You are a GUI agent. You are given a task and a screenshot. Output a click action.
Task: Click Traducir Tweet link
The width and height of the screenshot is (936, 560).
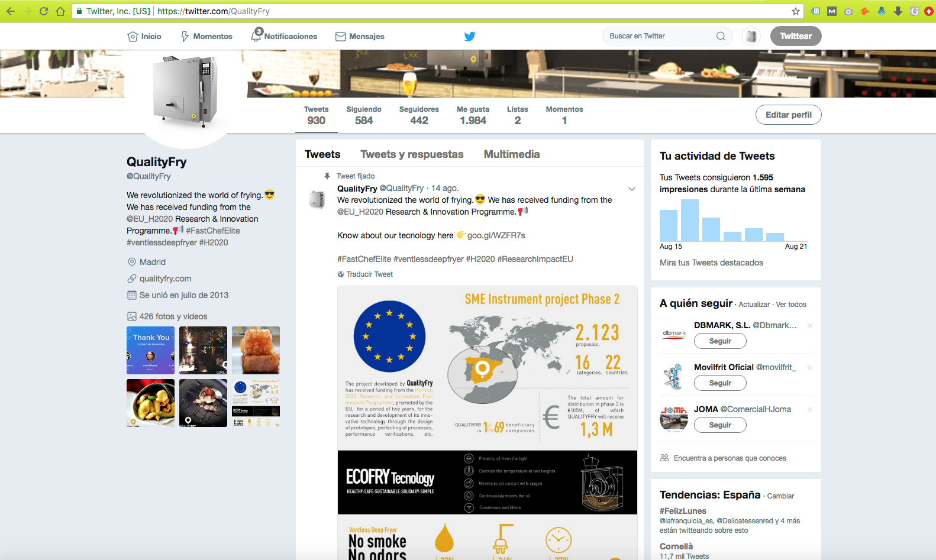coord(369,274)
